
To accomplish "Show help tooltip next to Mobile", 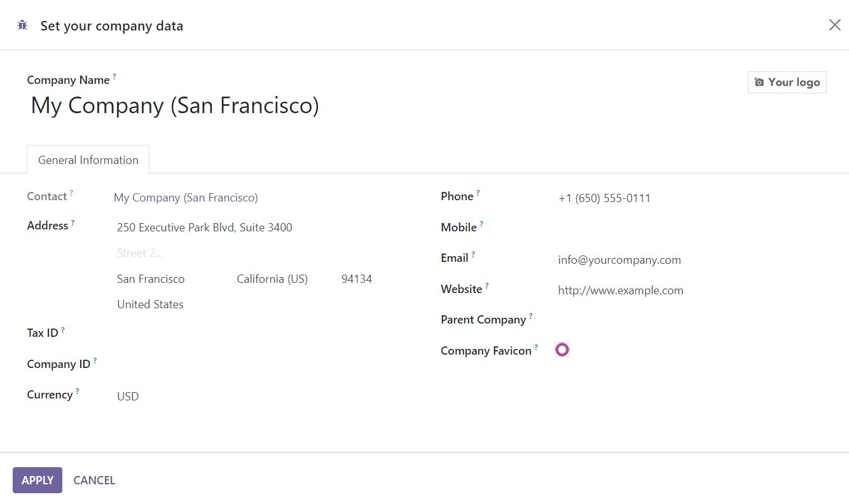I will pos(481,224).
